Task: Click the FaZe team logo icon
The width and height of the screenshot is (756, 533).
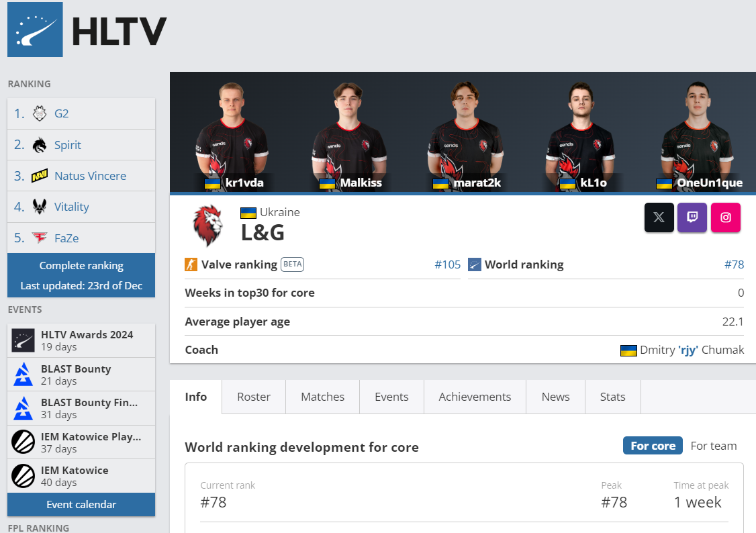Action: pos(40,238)
